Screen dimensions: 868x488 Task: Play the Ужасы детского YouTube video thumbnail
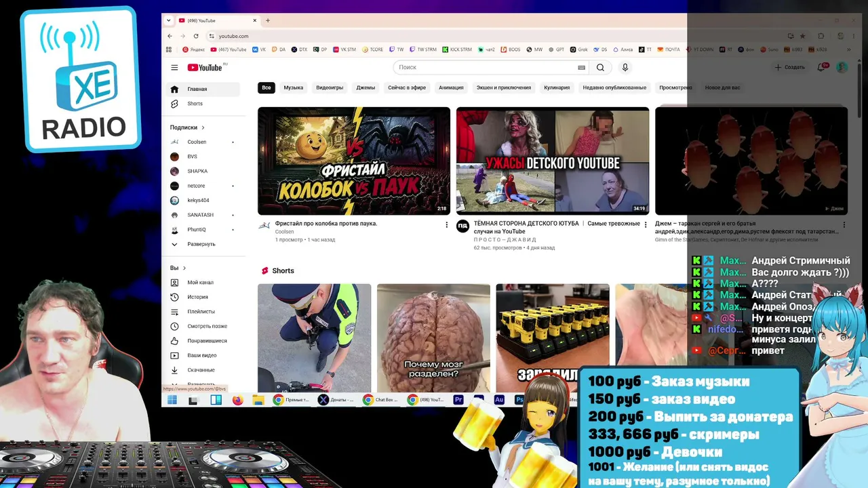tap(553, 161)
